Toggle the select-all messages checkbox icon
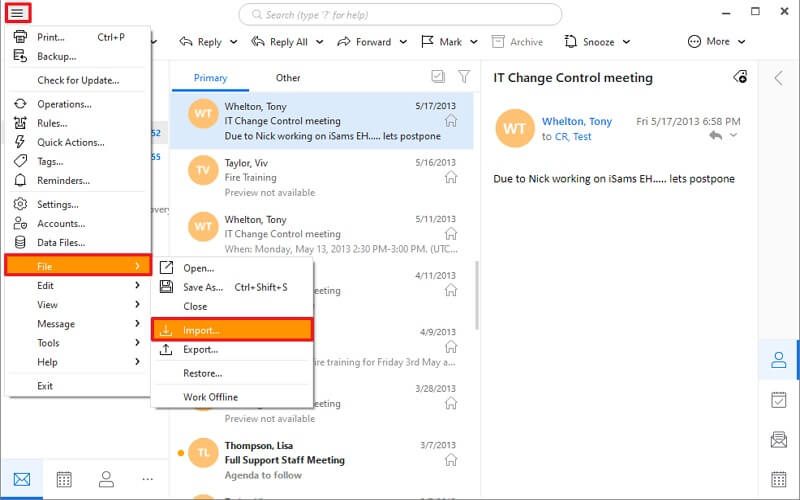The height and width of the screenshot is (500, 800). [x=438, y=77]
